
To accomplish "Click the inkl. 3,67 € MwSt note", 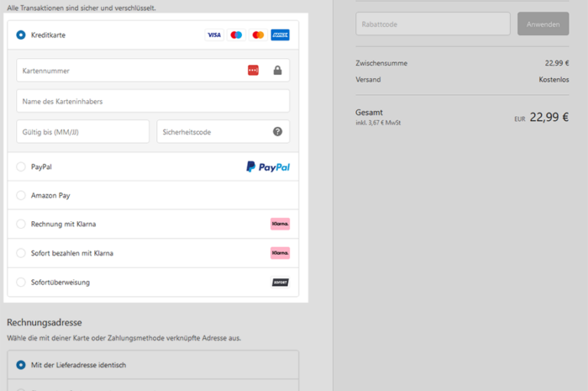I will (378, 123).
